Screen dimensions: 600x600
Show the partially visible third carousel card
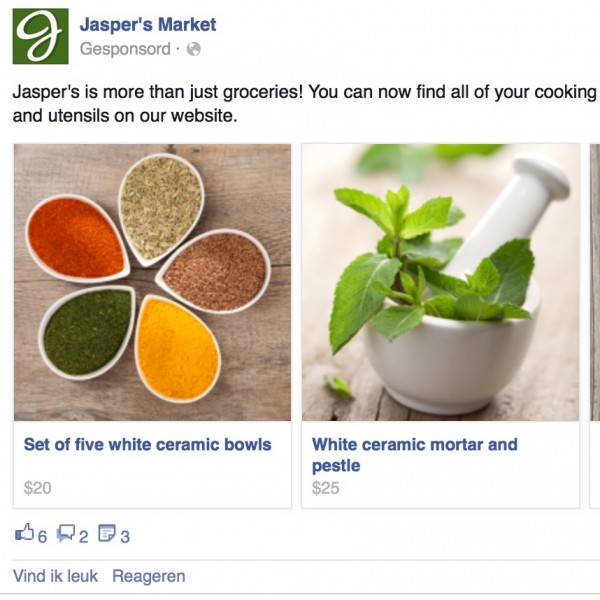point(595,326)
